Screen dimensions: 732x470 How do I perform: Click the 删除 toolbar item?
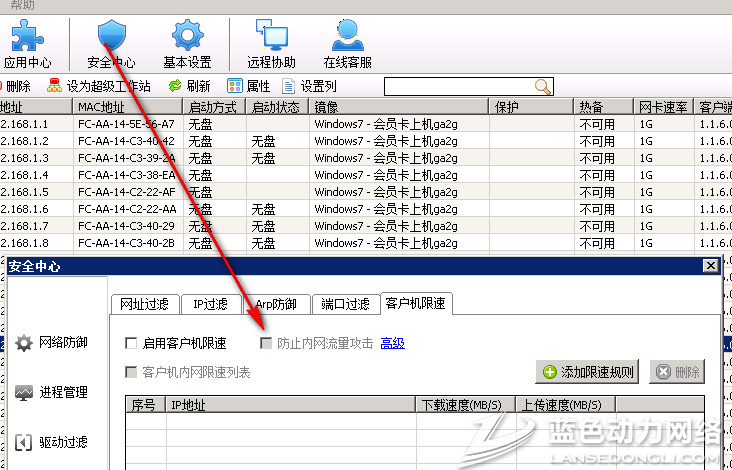(15, 86)
